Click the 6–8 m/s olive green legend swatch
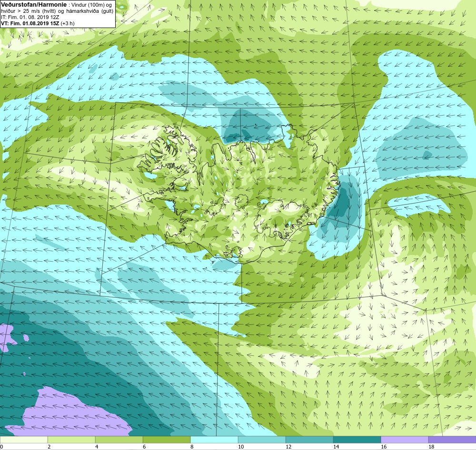The height and width of the screenshot is (450, 476). click(167, 440)
